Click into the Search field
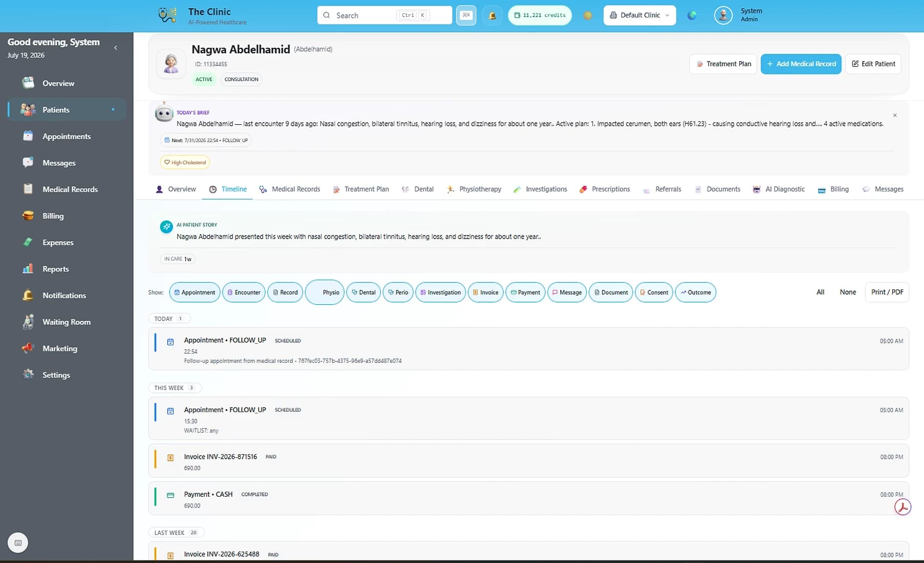This screenshot has height=563, width=924. point(384,15)
